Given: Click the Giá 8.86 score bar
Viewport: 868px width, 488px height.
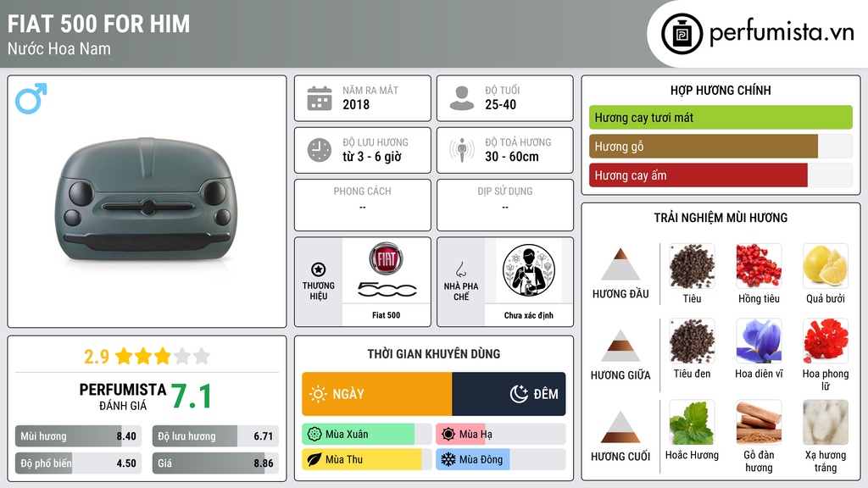Looking at the screenshot, I should point(215,463).
